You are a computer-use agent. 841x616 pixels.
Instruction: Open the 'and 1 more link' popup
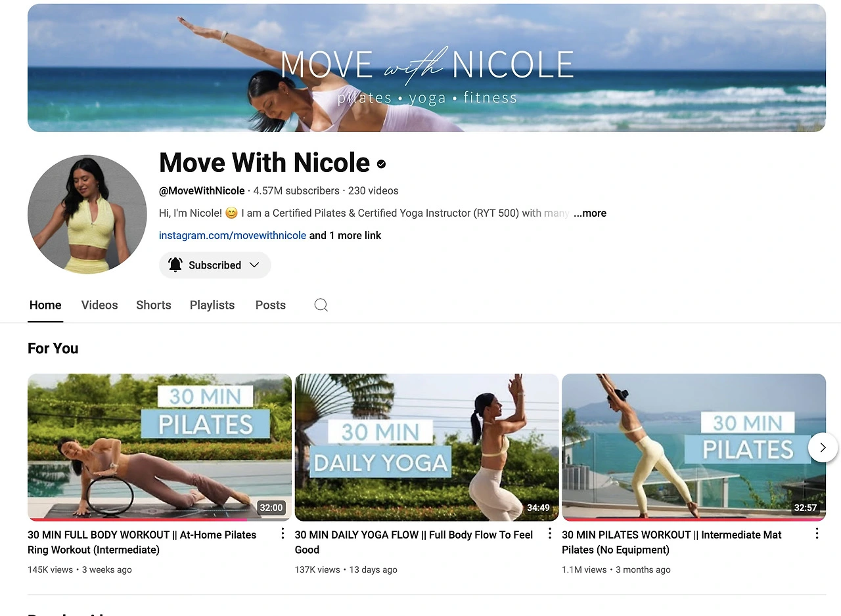(x=345, y=235)
